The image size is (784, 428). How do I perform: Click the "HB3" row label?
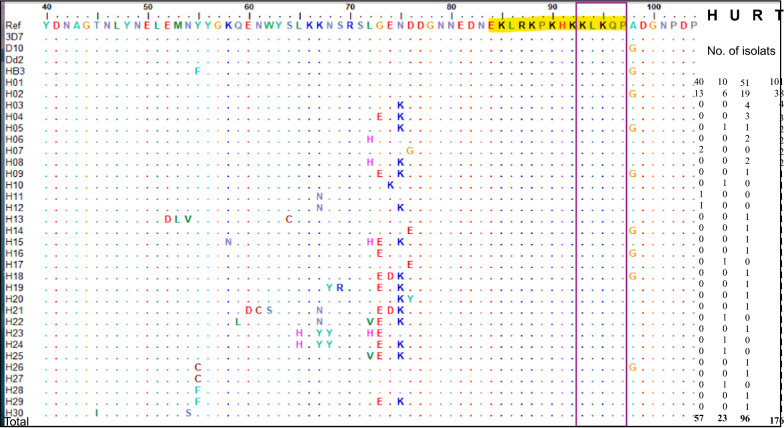(x=15, y=71)
